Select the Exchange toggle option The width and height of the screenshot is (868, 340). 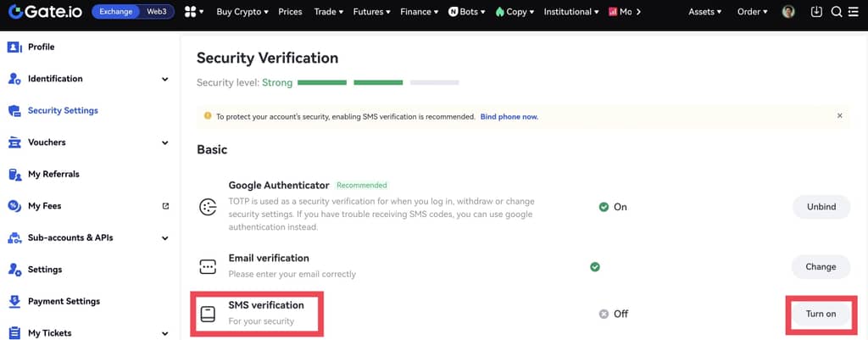(118, 12)
